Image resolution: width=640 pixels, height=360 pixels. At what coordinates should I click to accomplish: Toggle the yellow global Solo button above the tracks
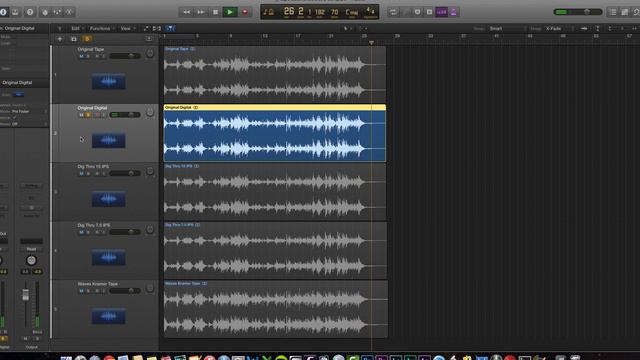[x=87, y=39]
